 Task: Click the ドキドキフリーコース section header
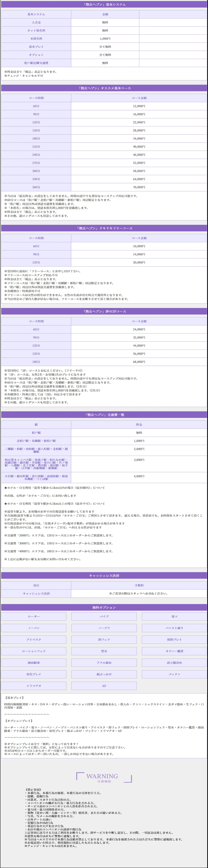point(104,228)
